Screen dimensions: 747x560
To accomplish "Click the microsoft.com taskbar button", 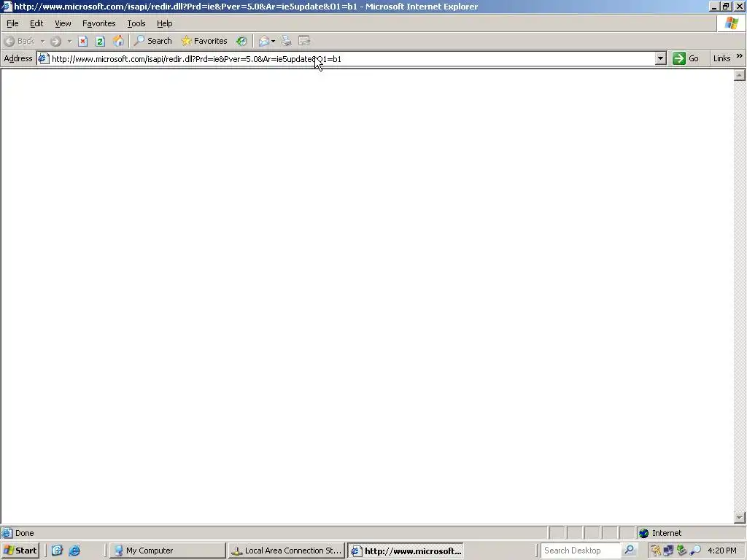I will click(406, 551).
